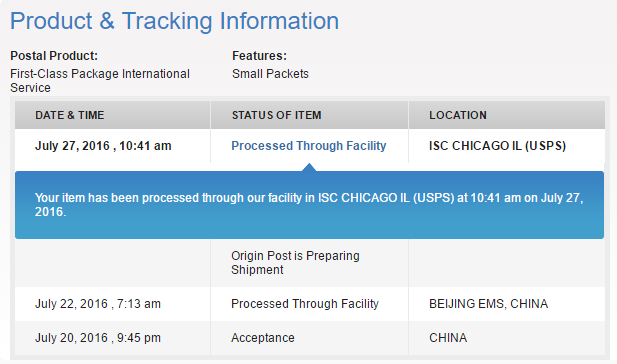Click the Small Packets feature text
Screen dimensions: 617x364
pos(270,74)
